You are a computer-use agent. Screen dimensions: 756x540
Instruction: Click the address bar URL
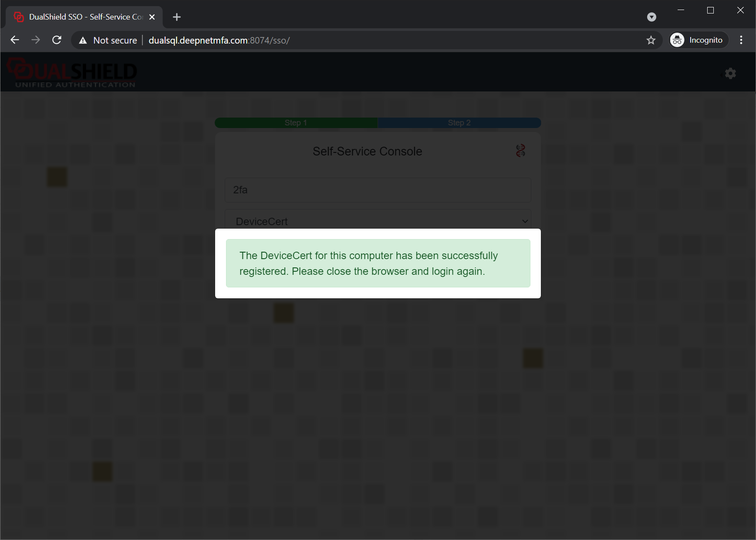pyautogui.click(x=219, y=40)
